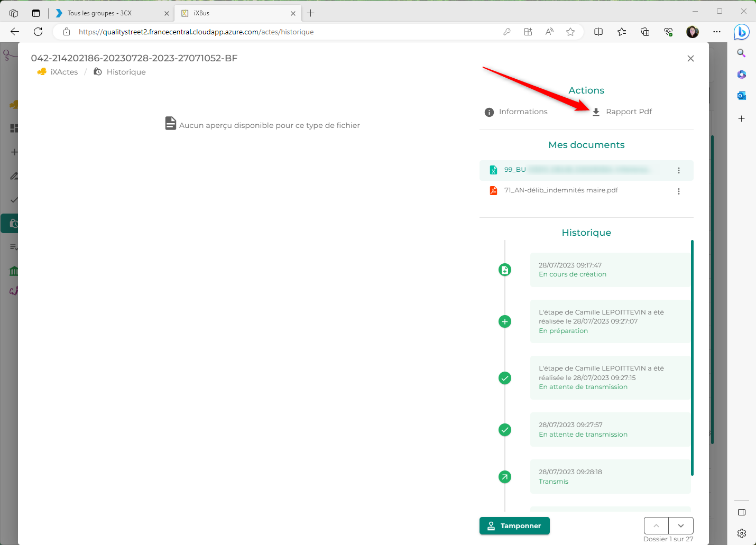Open options menu for 99_BU file
Screen dimensions: 756x545
(679, 170)
